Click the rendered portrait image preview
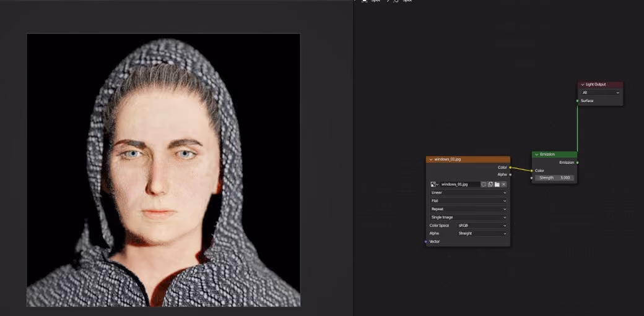 [x=163, y=170]
